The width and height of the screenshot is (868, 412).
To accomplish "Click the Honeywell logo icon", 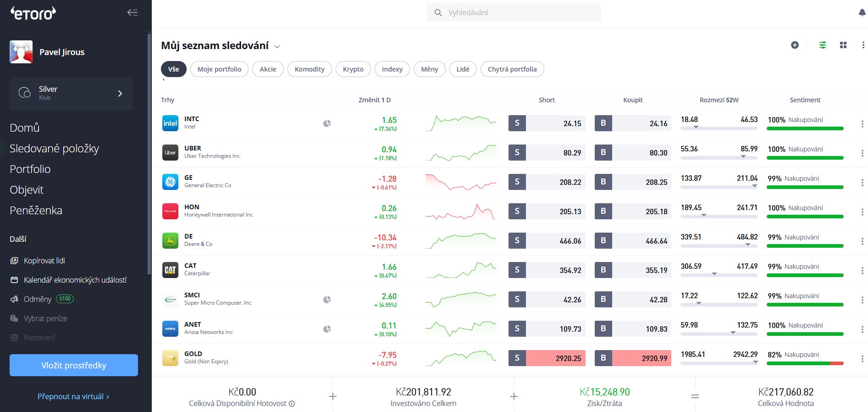I will click(171, 212).
